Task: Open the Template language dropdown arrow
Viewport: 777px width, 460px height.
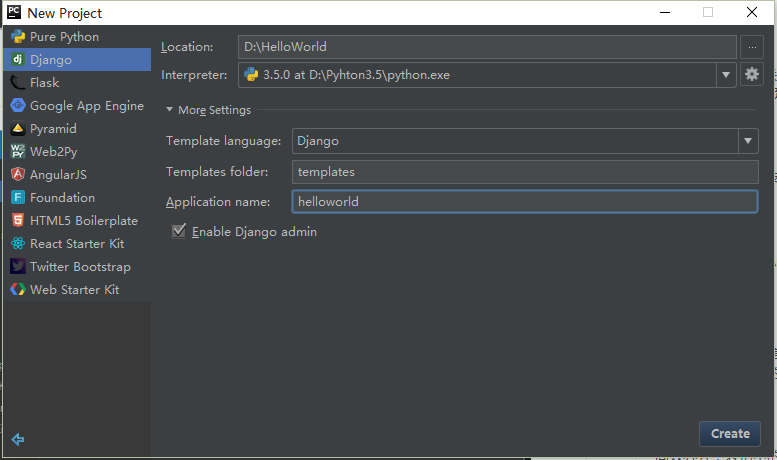Action: pyautogui.click(x=748, y=141)
